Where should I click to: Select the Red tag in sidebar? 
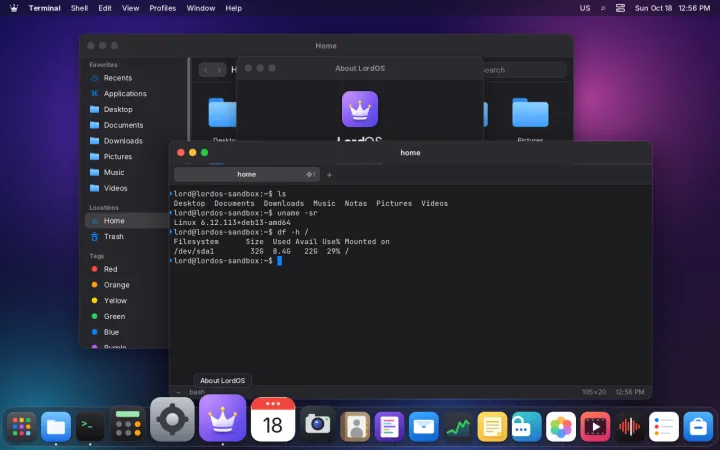[110, 269]
